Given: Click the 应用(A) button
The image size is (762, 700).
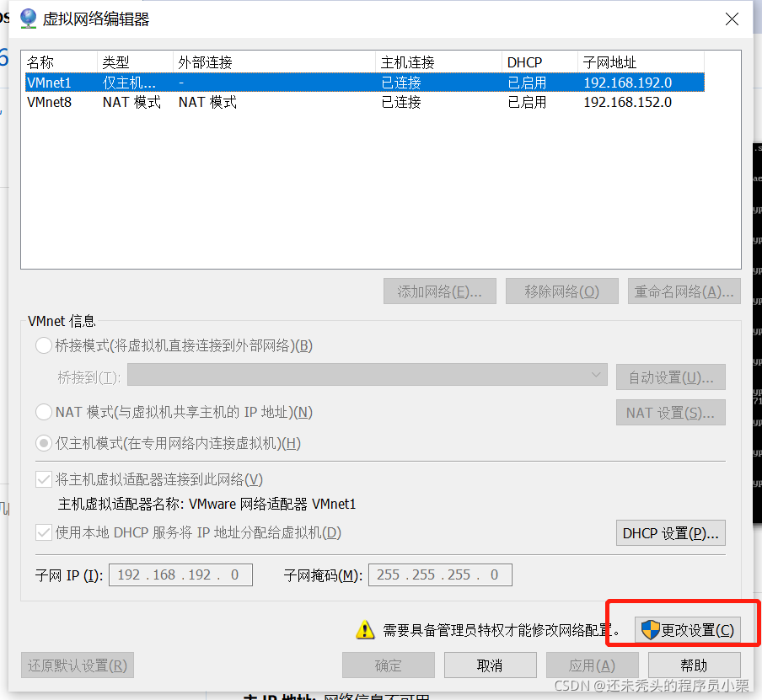Looking at the screenshot, I should coord(592,665).
